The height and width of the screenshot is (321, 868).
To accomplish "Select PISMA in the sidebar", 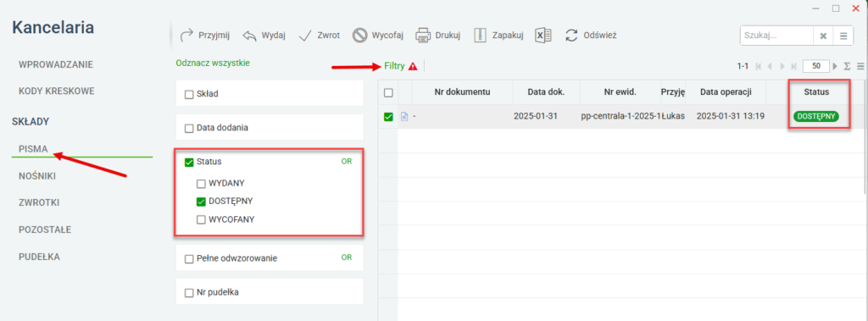I will 33,149.
